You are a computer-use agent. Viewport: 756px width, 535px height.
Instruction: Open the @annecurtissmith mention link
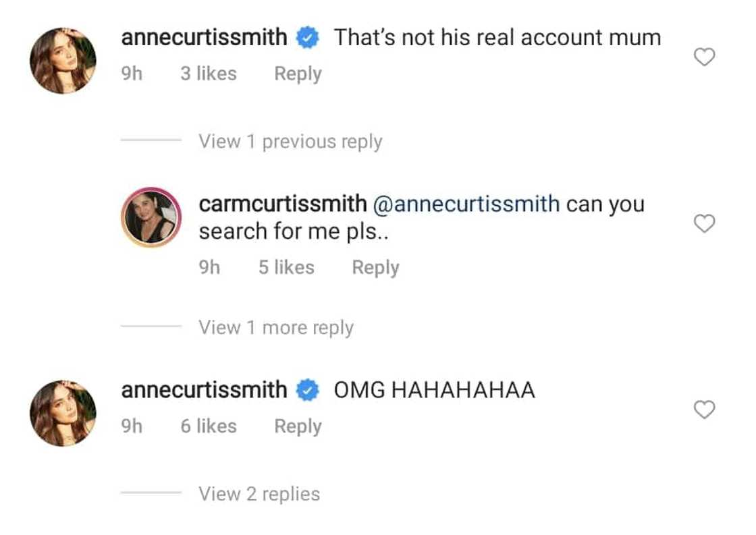click(466, 204)
